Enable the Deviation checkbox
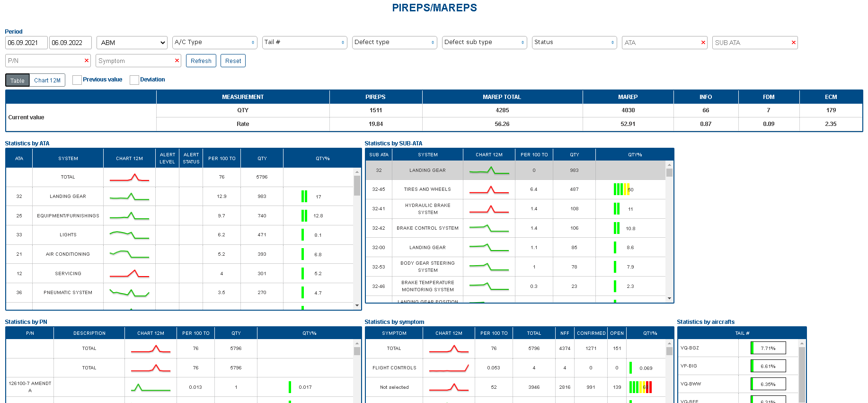The height and width of the screenshot is (403, 868). pos(134,80)
